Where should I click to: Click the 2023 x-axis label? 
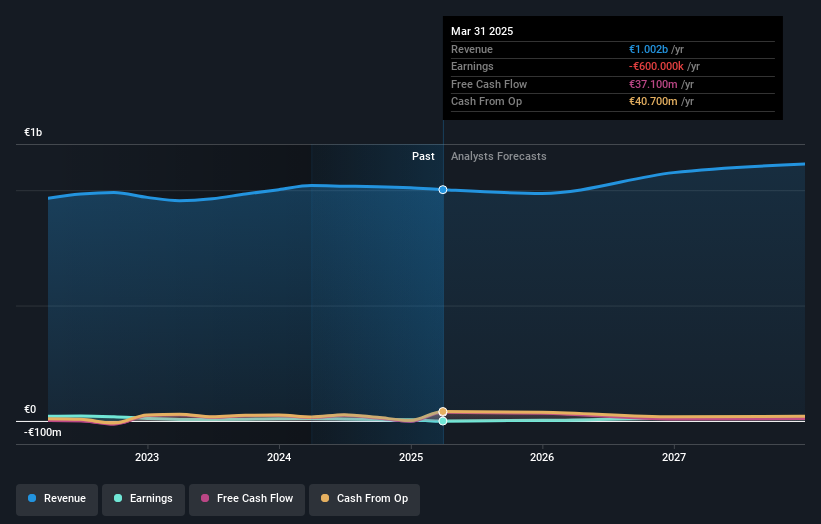(x=147, y=457)
